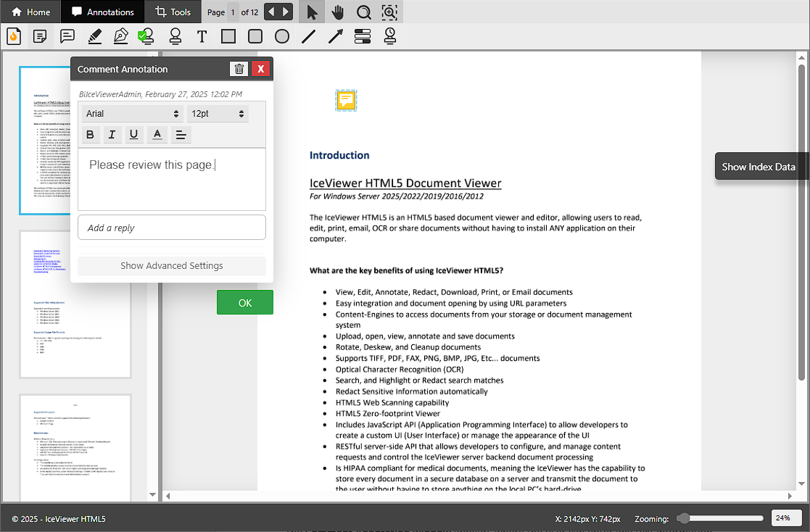Open the Arial font dropdown

click(132, 114)
